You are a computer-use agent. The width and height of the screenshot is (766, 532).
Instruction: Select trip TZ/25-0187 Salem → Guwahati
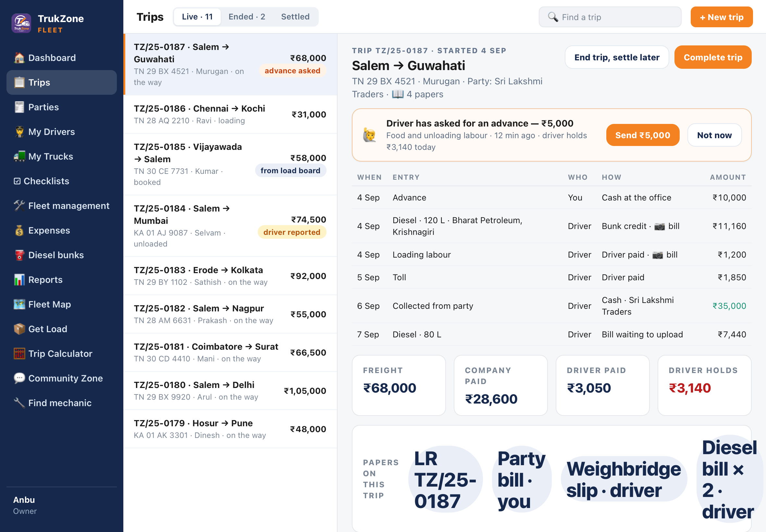(x=230, y=64)
